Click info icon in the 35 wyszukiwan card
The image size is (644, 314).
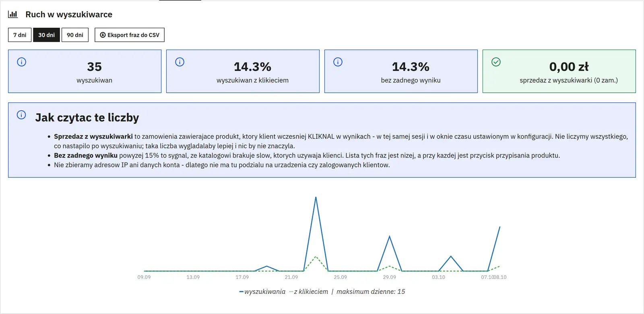coord(22,62)
